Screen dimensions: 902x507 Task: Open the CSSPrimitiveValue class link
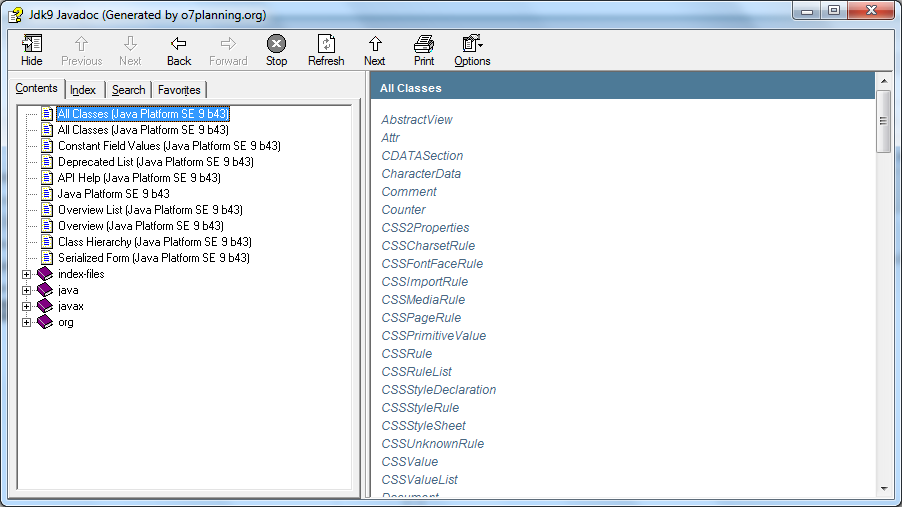coord(433,336)
